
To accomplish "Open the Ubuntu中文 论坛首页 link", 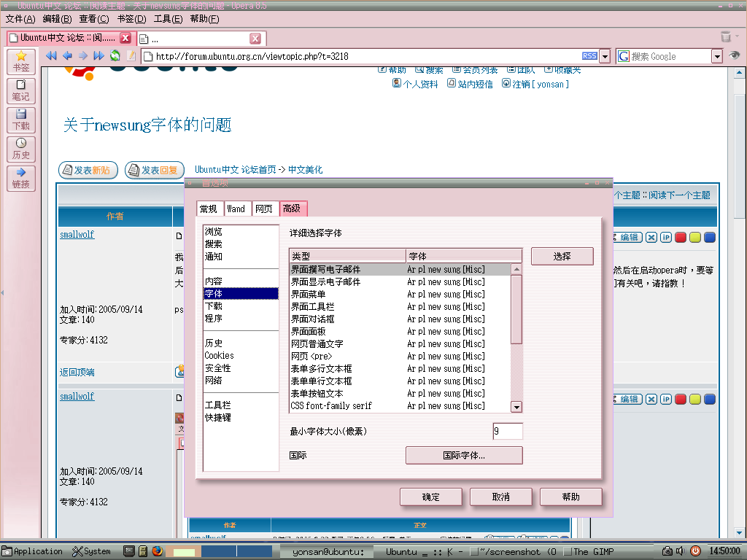I will tap(236, 169).
